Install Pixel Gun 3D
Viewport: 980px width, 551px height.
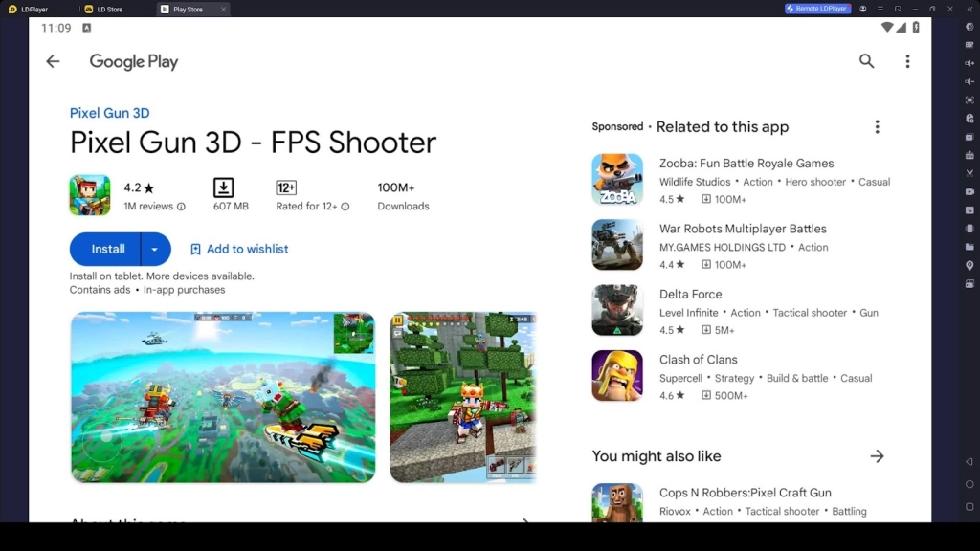(x=105, y=250)
